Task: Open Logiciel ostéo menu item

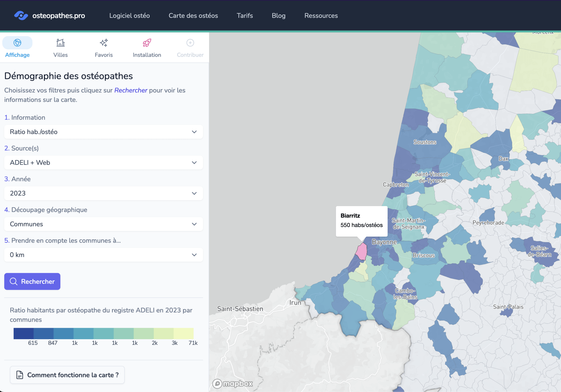Action: point(129,16)
